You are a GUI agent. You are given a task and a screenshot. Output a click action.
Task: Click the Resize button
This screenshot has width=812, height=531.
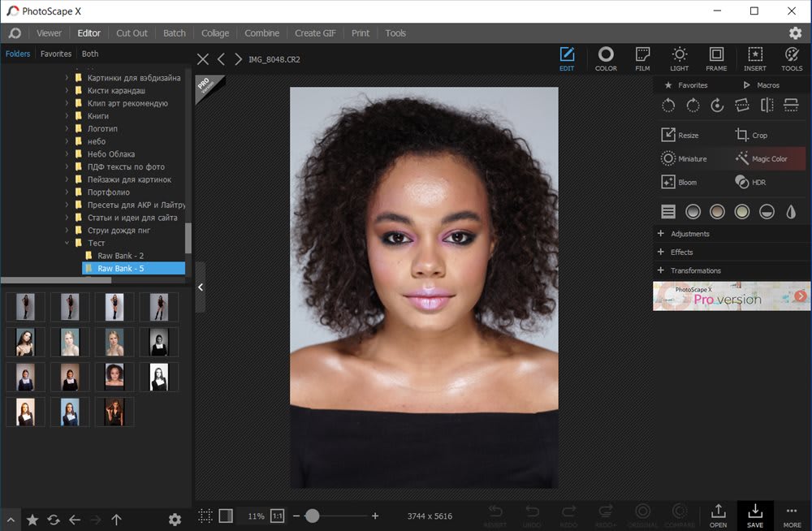[x=680, y=136]
